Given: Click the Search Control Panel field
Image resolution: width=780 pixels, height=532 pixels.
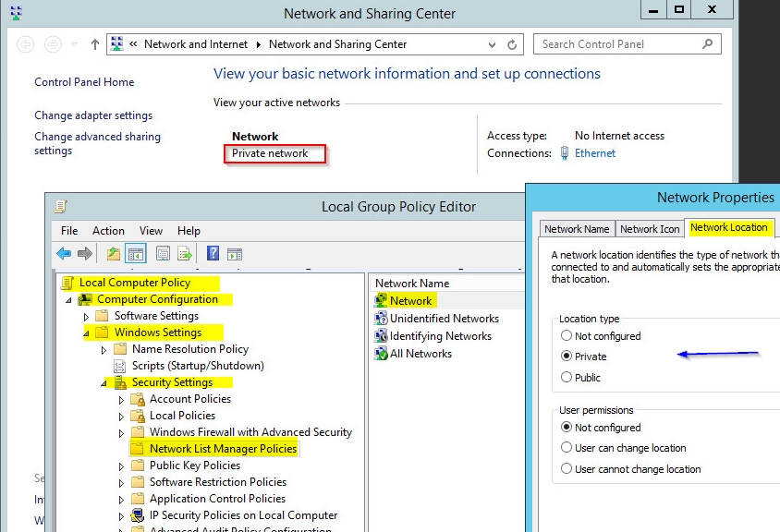Looking at the screenshot, I should 628,44.
